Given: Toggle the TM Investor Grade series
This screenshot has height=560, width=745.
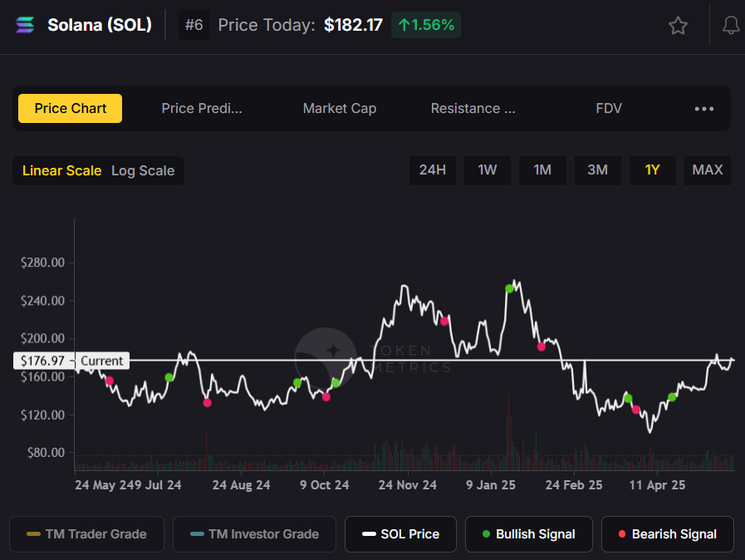Looking at the screenshot, I should 254,534.
